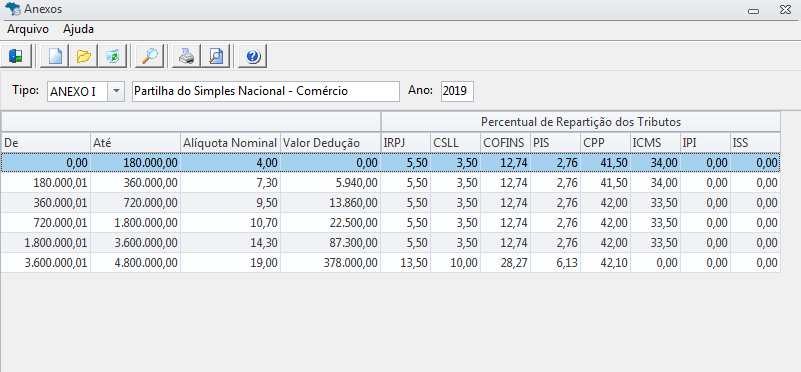The width and height of the screenshot is (801, 372).
Task: Select the cell 180.000,00 in first row
Action: click(x=135, y=163)
